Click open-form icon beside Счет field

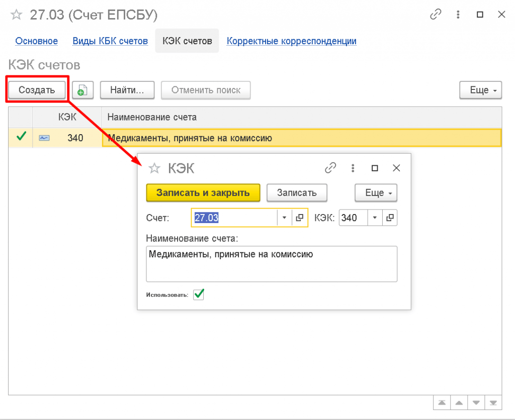[x=299, y=218]
